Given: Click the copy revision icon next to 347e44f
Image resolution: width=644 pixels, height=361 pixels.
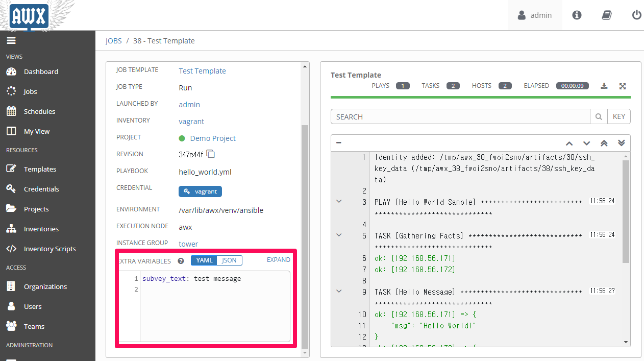Looking at the screenshot, I should click(210, 154).
